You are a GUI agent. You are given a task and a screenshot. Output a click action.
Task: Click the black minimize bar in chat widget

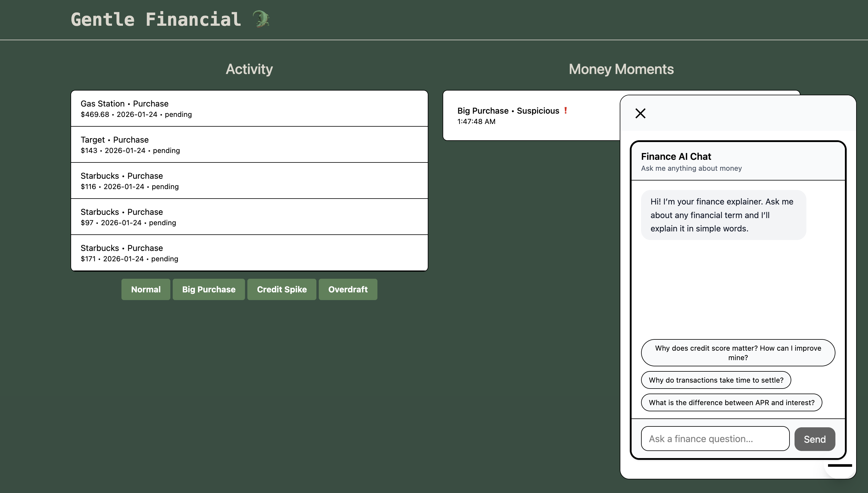pos(840,465)
